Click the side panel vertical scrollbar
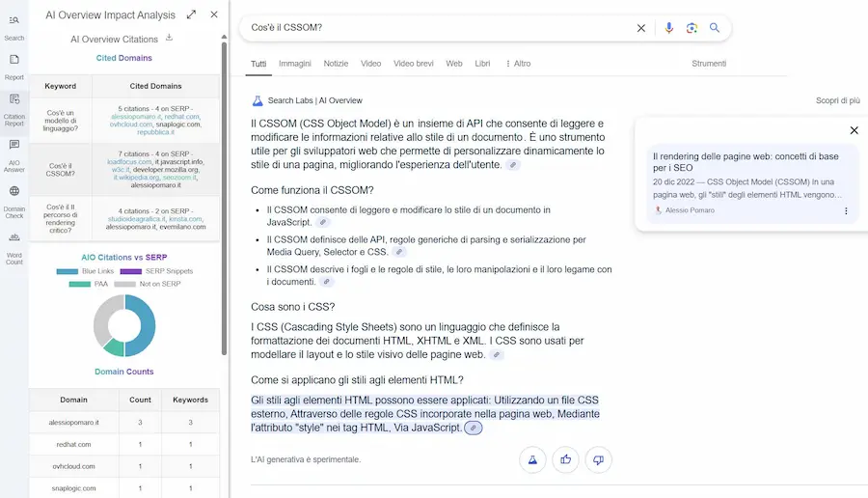868x498 pixels. point(224,198)
